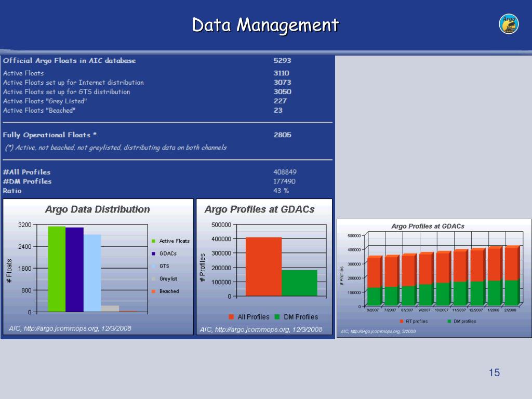Click the 'Active Floats "Beached"' row
532x399 pixels.
[168, 110]
